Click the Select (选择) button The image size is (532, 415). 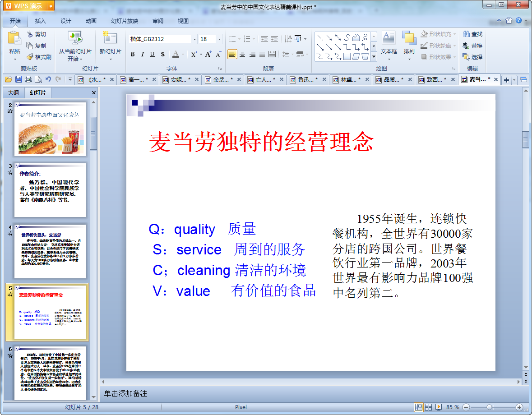click(x=472, y=57)
